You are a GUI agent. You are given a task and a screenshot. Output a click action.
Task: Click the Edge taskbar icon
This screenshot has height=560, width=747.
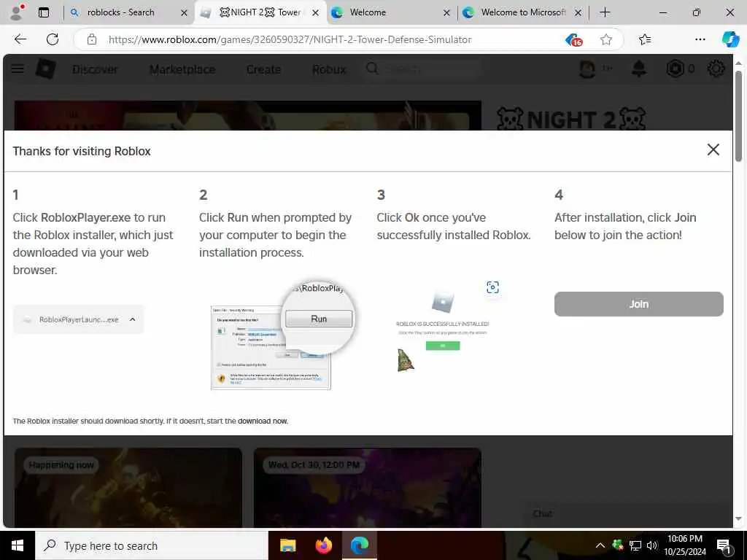pos(360,545)
